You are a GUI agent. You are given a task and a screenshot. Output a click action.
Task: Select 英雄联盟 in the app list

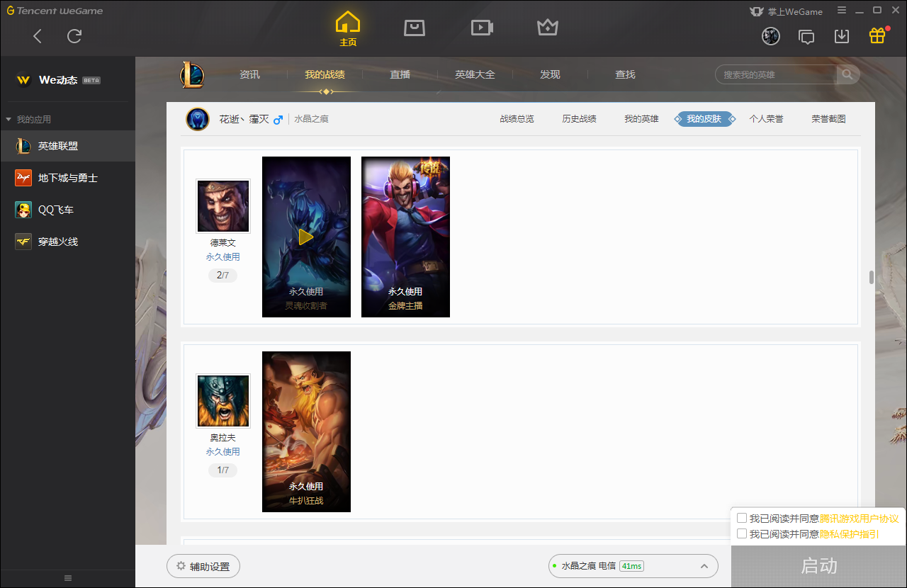[67, 146]
